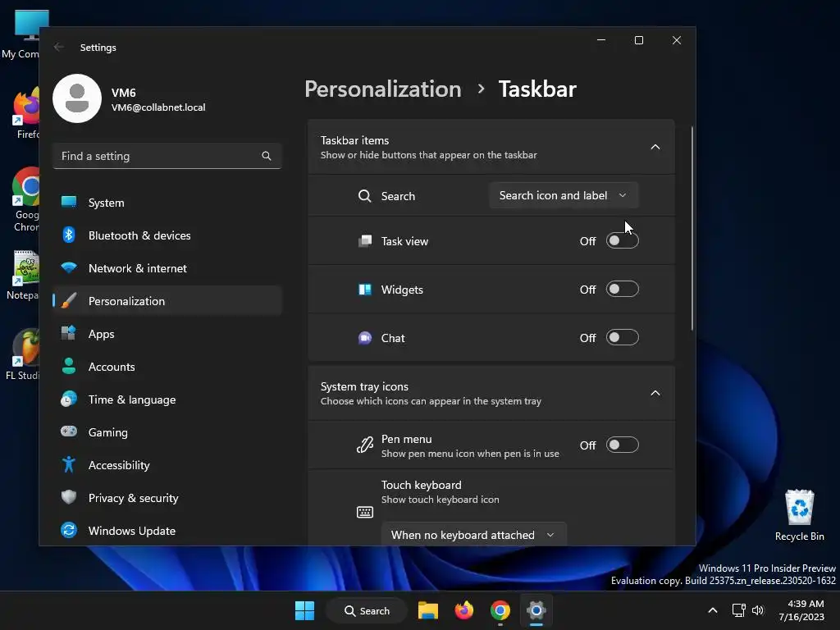840x630 pixels.
Task: Click the Personalization paintbrush icon
Action: coord(69,300)
